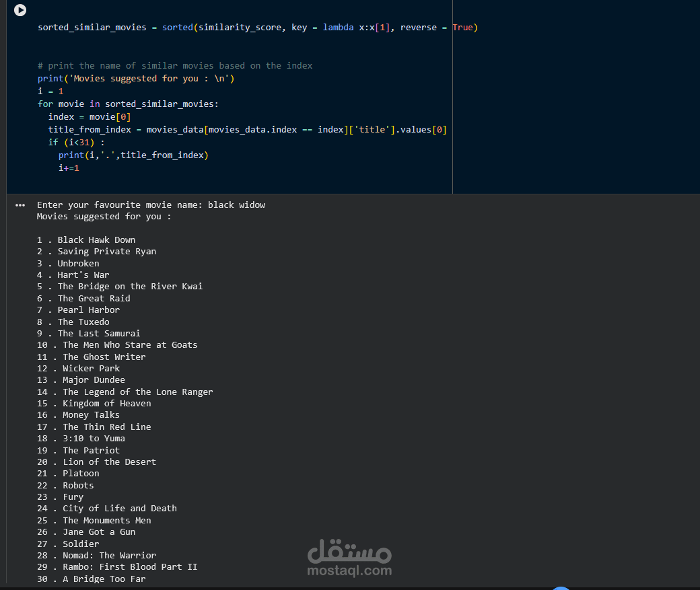Click the print(i,'.',title_from_index) line
Viewport: 700px width, 590px height.
(133, 155)
